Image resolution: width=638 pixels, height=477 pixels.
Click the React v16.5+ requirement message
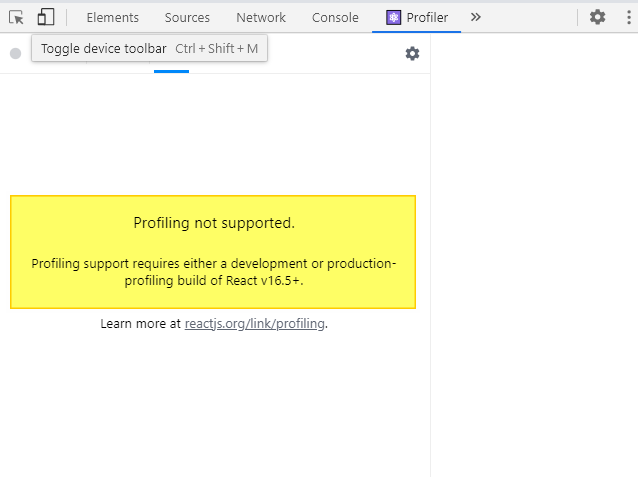214,272
